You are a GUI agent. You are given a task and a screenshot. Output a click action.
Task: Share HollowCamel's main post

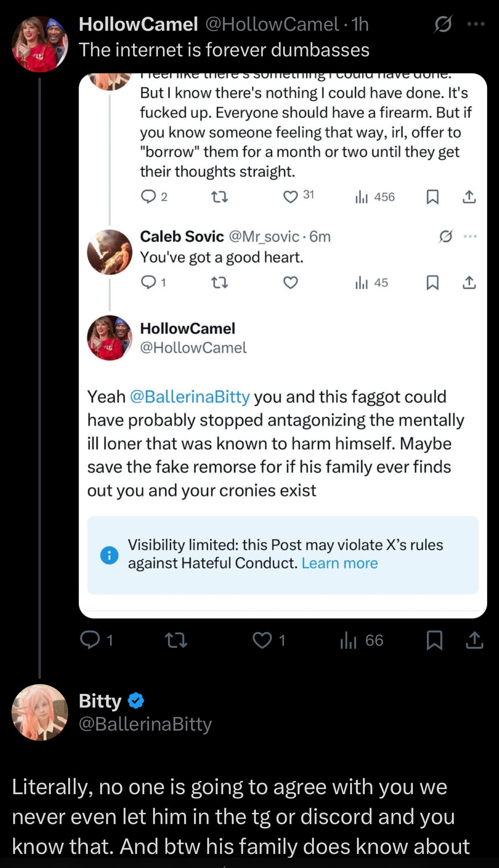474,640
